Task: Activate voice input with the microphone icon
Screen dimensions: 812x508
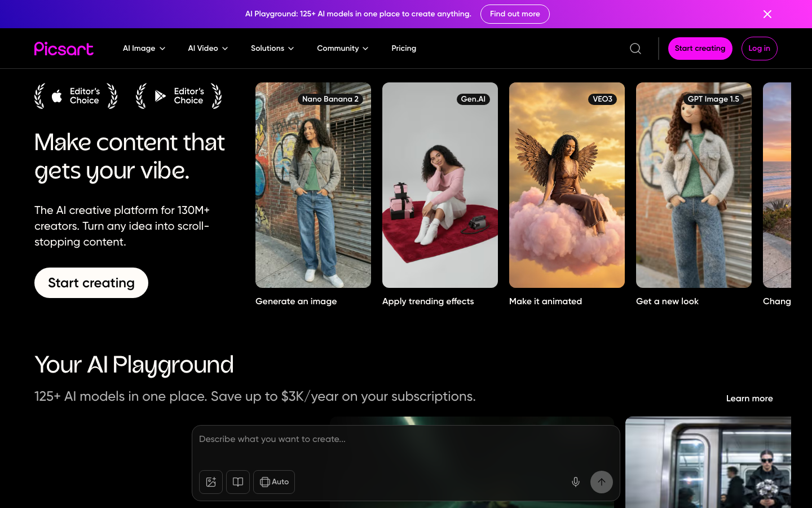Action: pos(576,482)
